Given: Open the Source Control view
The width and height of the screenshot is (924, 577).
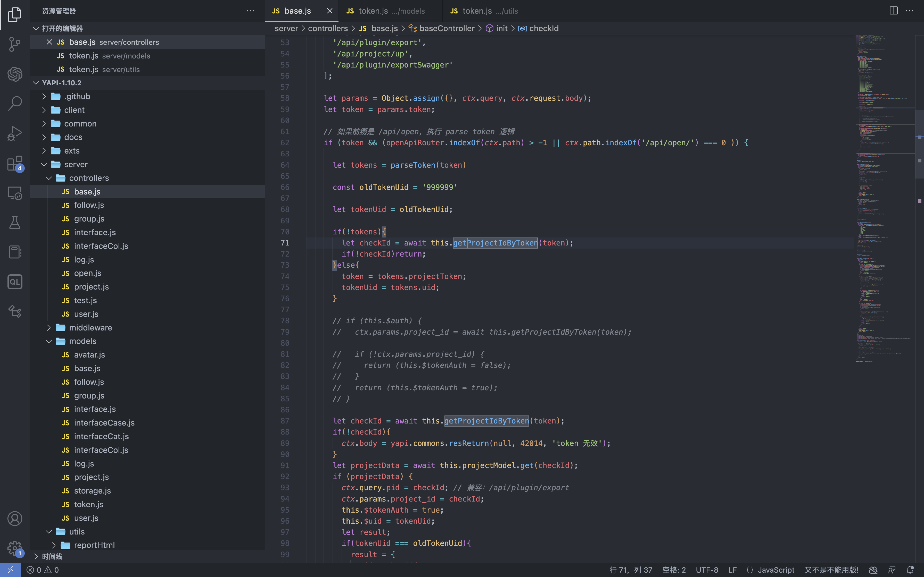Looking at the screenshot, I should (x=14, y=44).
